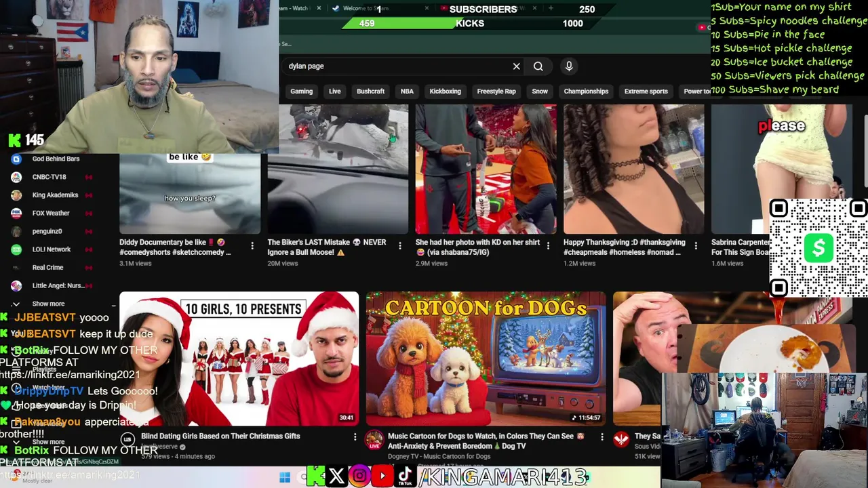Open more options for Biker's LAST Mistake short

pos(400,246)
